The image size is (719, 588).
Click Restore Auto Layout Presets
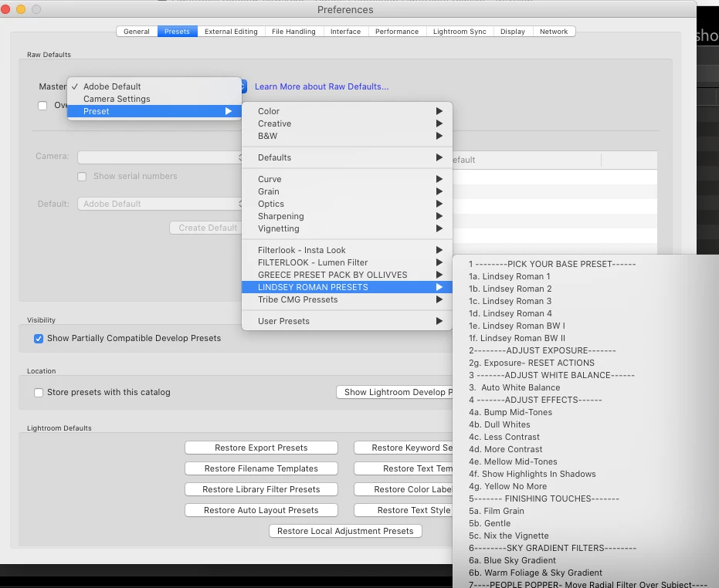(x=261, y=510)
